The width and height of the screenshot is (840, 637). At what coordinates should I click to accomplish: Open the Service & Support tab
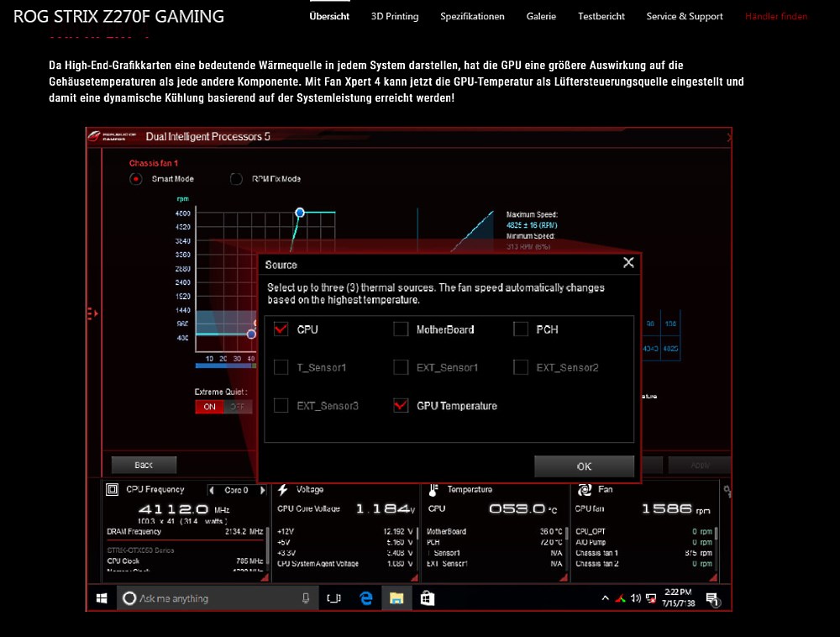[685, 16]
